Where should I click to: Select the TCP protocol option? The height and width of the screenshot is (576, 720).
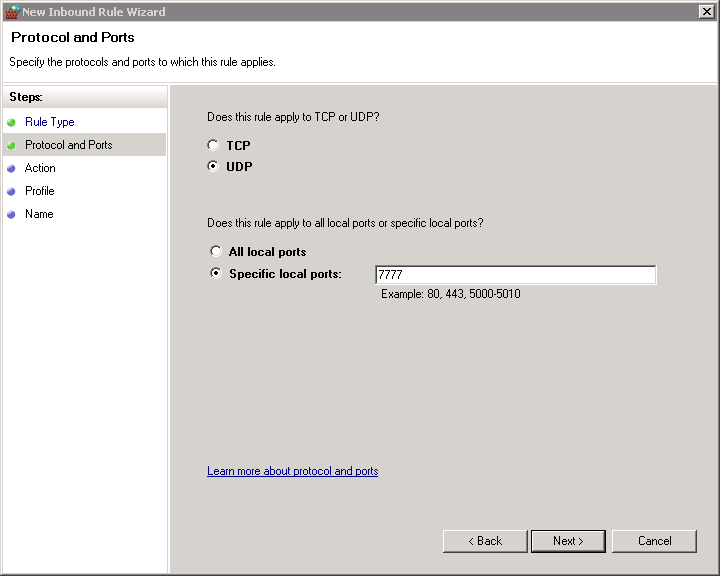(x=213, y=146)
